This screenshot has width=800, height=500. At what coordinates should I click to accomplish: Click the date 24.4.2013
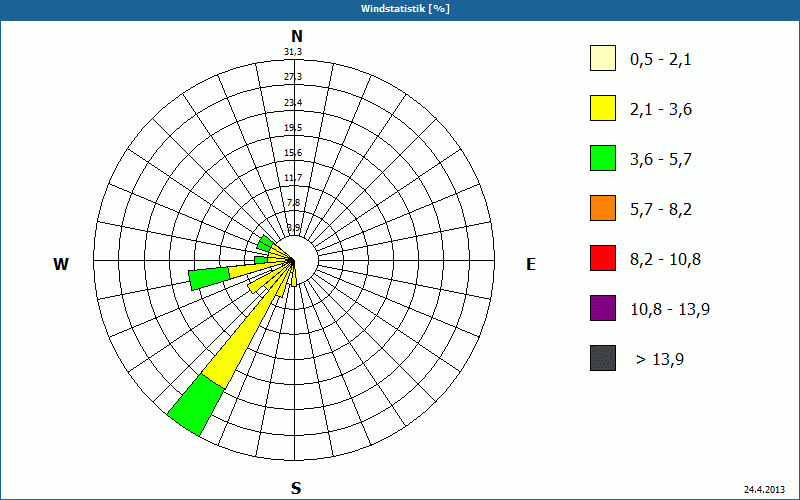pyautogui.click(x=764, y=490)
